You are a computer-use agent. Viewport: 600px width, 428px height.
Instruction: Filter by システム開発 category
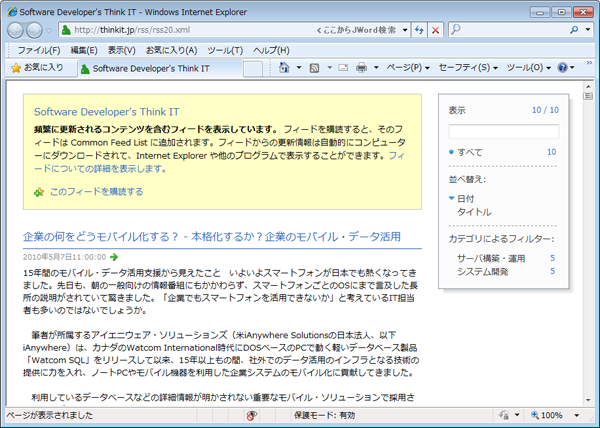click(484, 272)
